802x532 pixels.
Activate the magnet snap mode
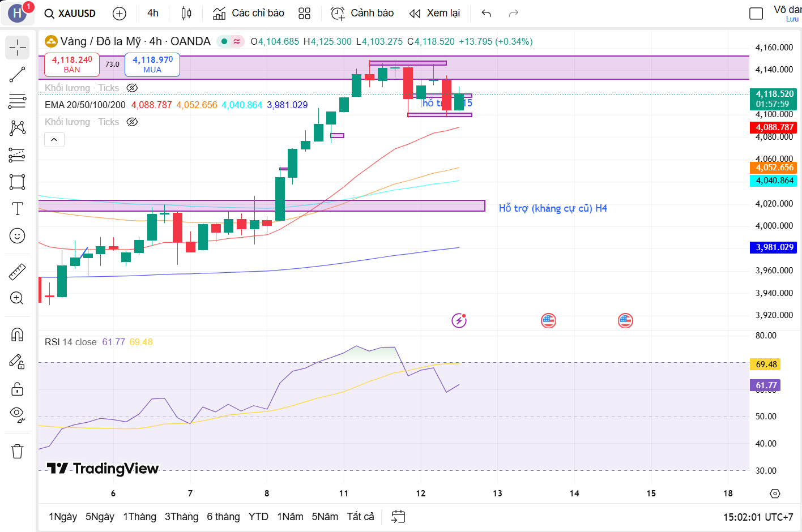point(18,334)
